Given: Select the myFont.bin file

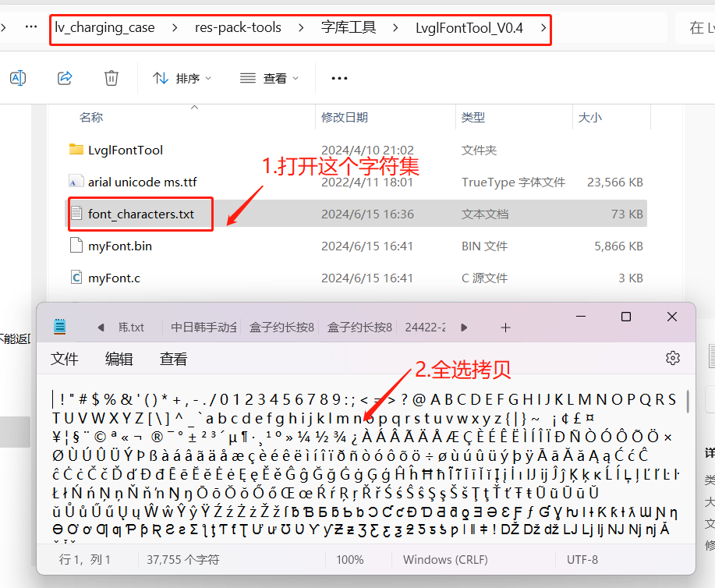Looking at the screenshot, I should [120, 246].
